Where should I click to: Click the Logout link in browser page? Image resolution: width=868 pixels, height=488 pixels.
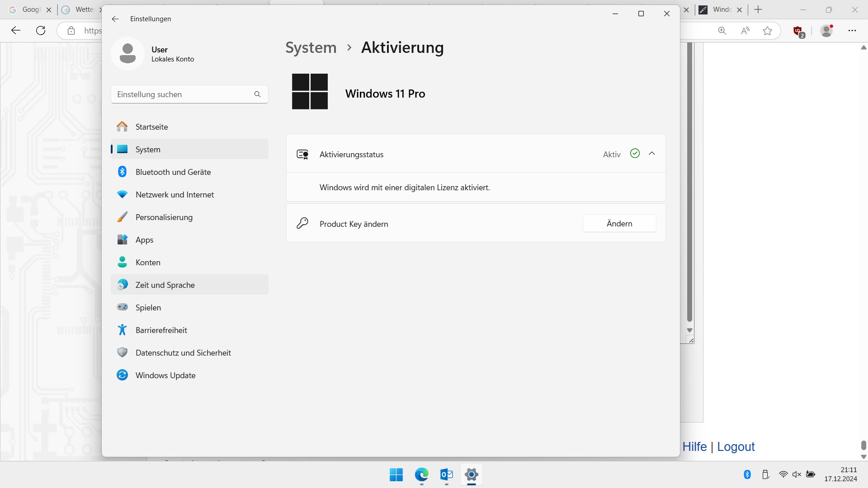[736, 447]
